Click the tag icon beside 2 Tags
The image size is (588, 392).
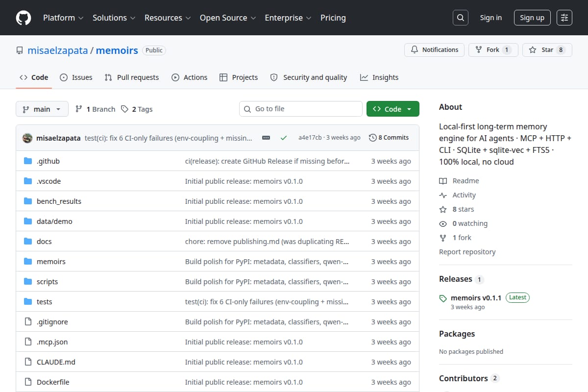coord(125,109)
